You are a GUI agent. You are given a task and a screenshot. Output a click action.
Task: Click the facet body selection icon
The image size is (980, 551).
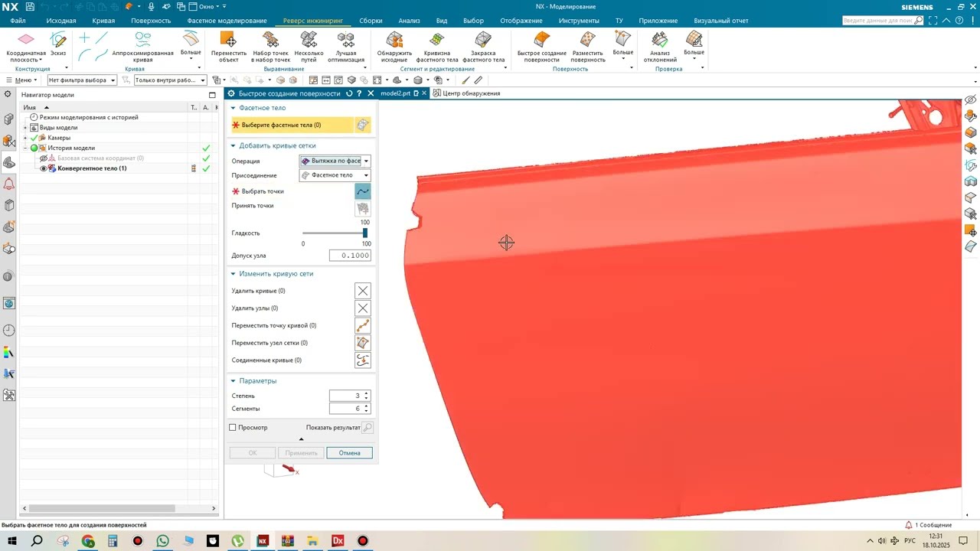tap(363, 125)
